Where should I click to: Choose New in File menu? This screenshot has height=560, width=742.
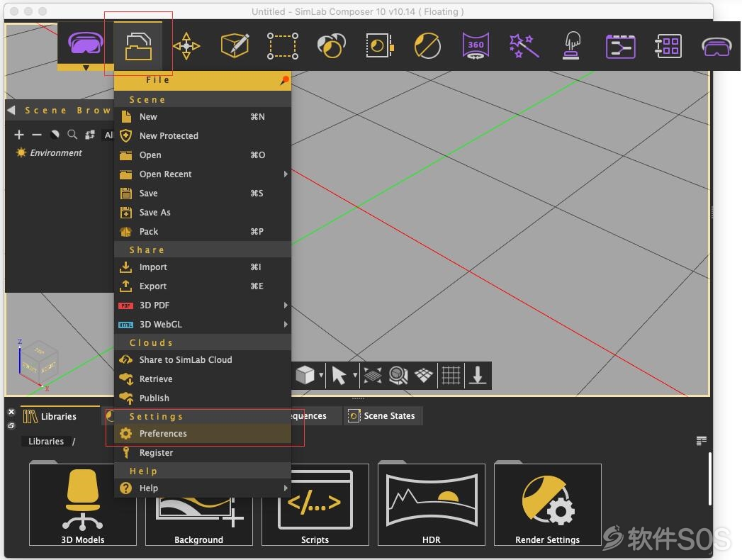(x=203, y=116)
